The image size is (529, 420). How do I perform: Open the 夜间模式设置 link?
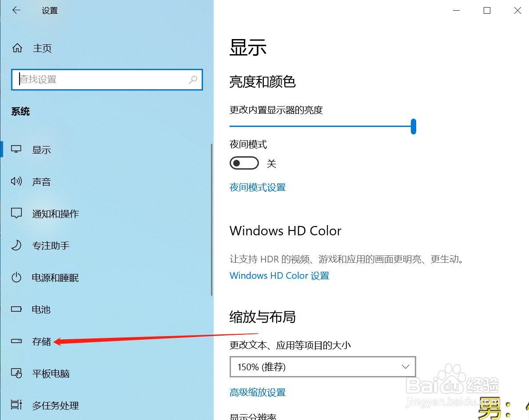[x=258, y=187]
